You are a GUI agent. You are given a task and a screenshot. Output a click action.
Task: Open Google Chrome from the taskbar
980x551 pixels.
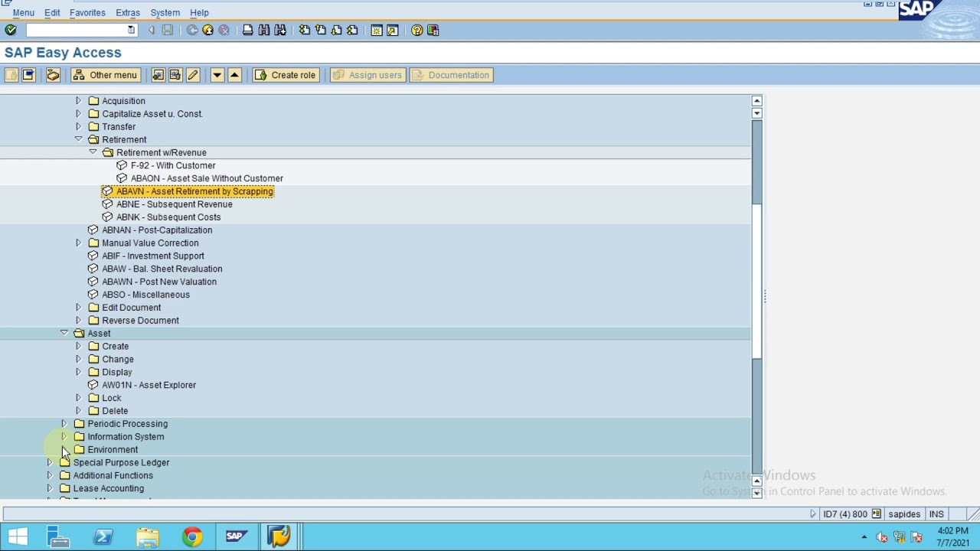tap(191, 536)
